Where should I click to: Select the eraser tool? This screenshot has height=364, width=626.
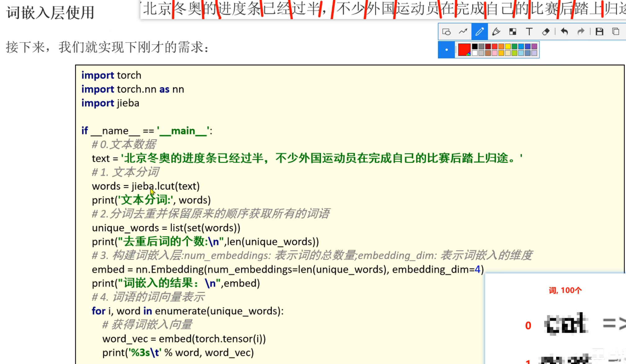546,32
